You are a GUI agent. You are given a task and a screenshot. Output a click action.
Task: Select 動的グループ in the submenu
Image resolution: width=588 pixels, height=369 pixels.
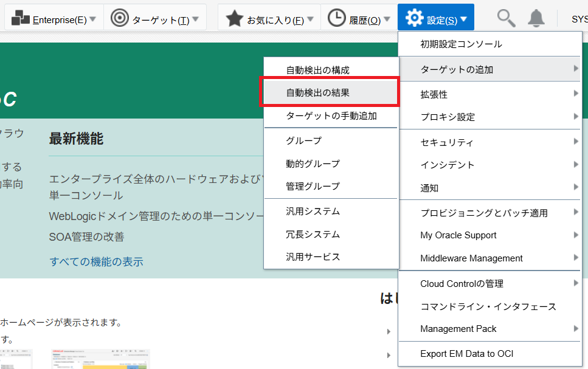coord(313,164)
